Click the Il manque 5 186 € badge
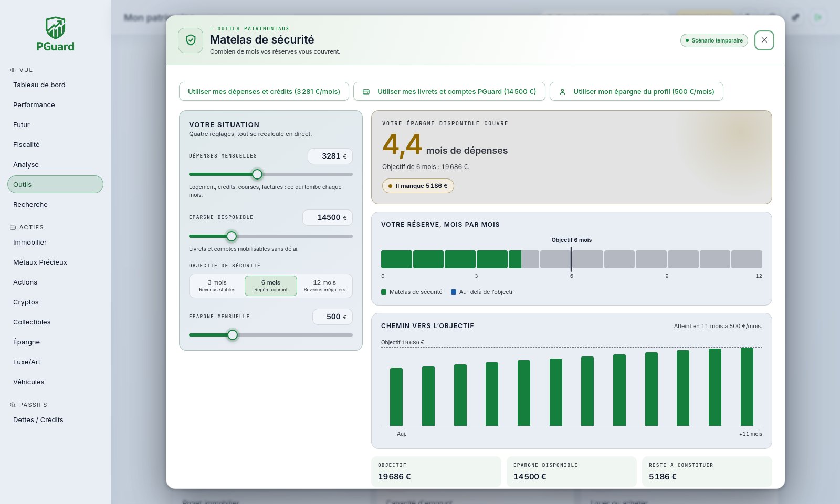This screenshot has width=840, height=504. pyautogui.click(x=418, y=186)
